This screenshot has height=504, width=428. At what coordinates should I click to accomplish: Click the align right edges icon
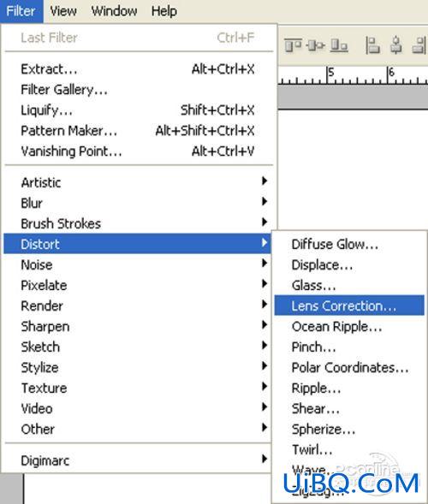[419, 45]
